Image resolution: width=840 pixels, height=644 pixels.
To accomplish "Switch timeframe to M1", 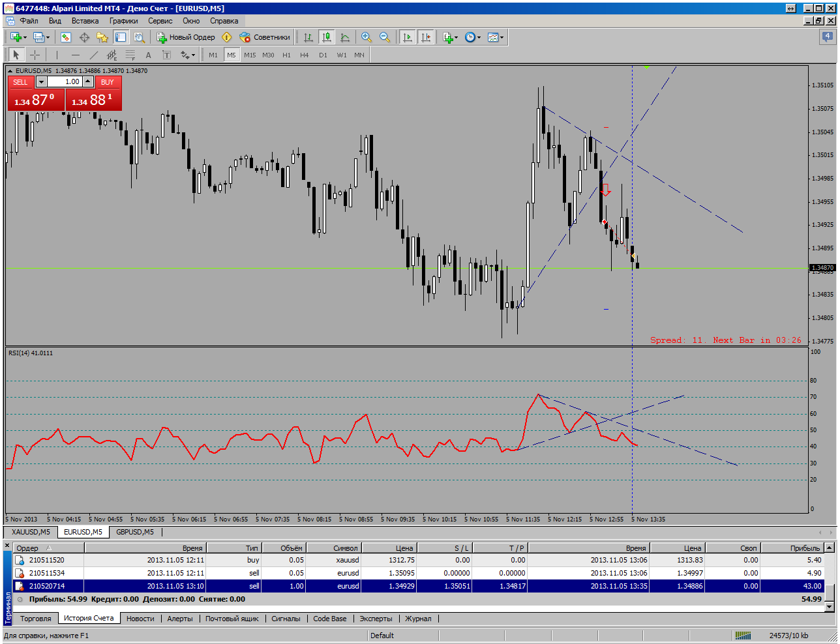I will (x=213, y=55).
